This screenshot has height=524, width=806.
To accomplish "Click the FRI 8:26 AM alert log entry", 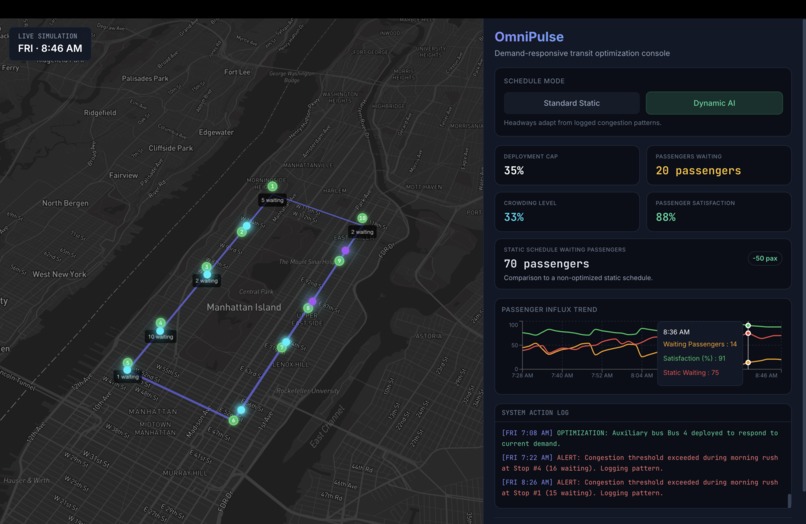I will tap(639, 487).
